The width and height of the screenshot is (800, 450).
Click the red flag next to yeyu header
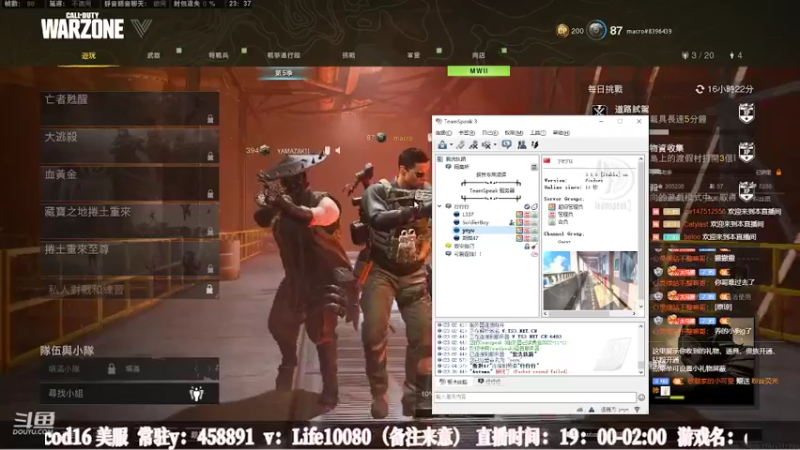click(x=547, y=161)
